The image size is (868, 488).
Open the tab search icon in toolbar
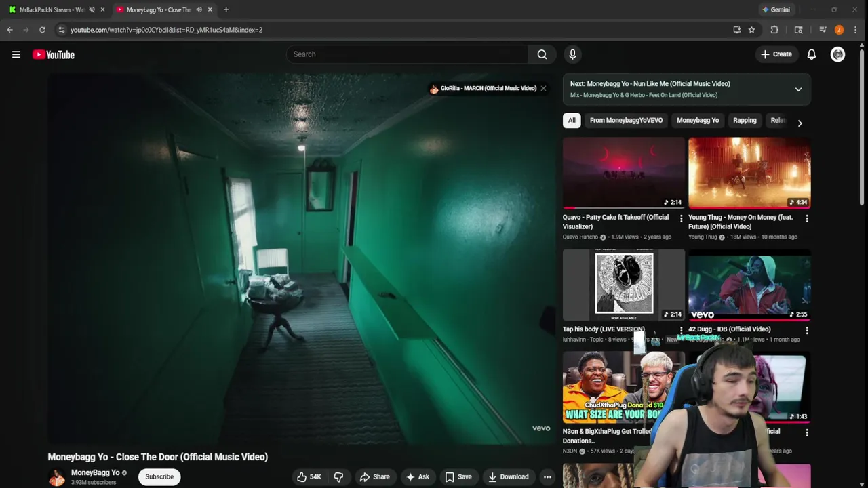[x=799, y=30]
